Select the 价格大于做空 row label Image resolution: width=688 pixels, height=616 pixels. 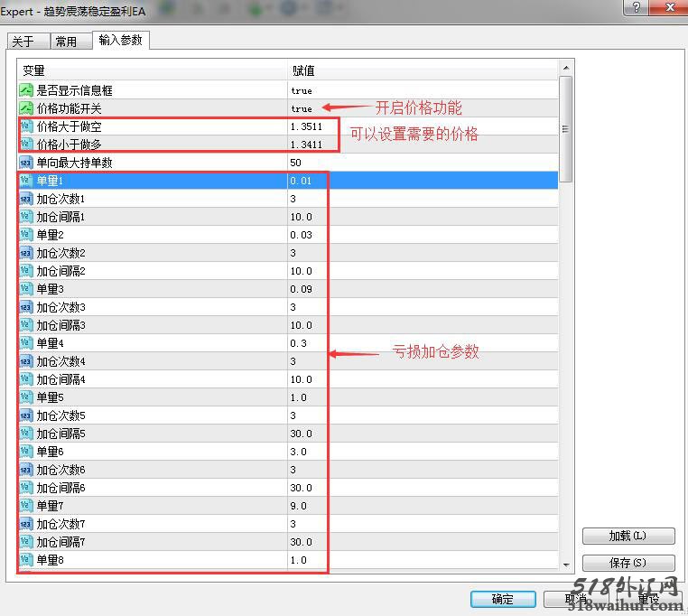69,126
